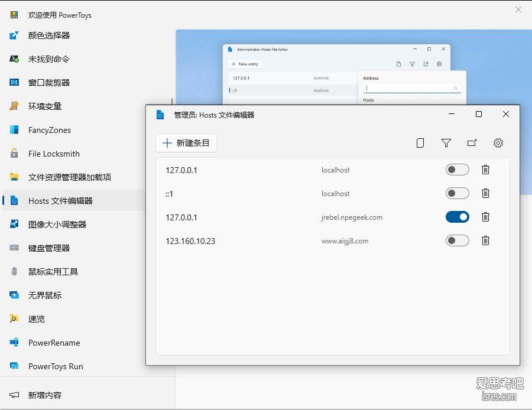Open 新增内容 (What's new) at sidebar bottom
This screenshot has height=410, width=532.
pos(45,395)
